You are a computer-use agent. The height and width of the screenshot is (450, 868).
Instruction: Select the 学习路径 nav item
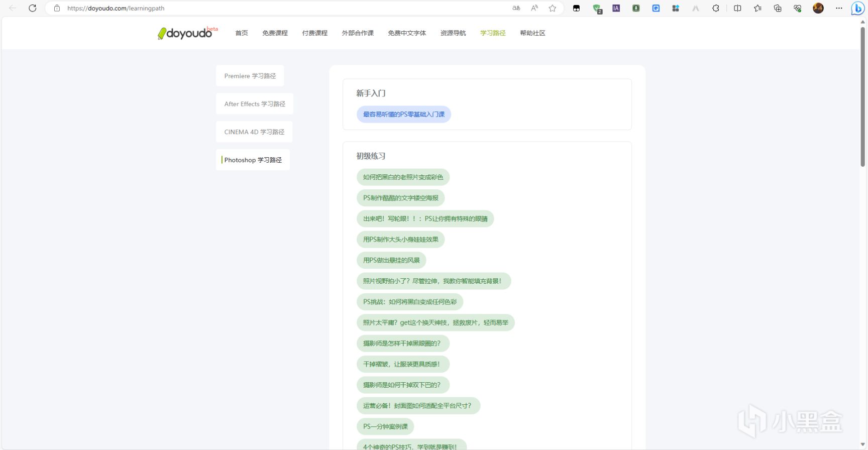click(x=493, y=33)
